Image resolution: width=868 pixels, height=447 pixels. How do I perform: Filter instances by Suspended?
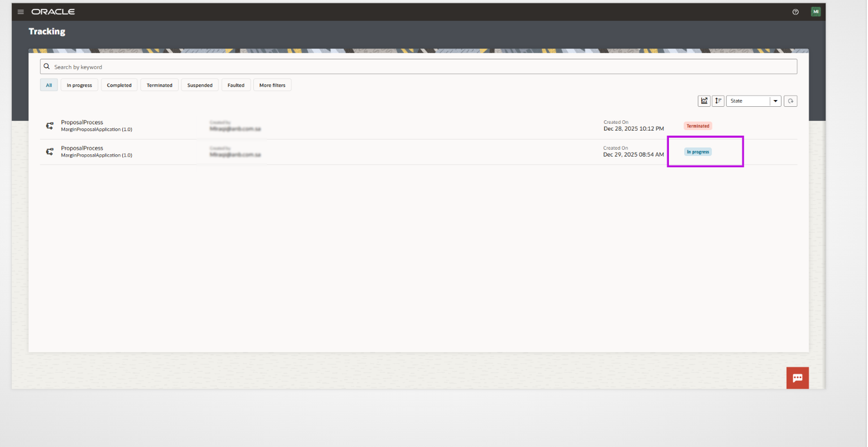(x=200, y=85)
